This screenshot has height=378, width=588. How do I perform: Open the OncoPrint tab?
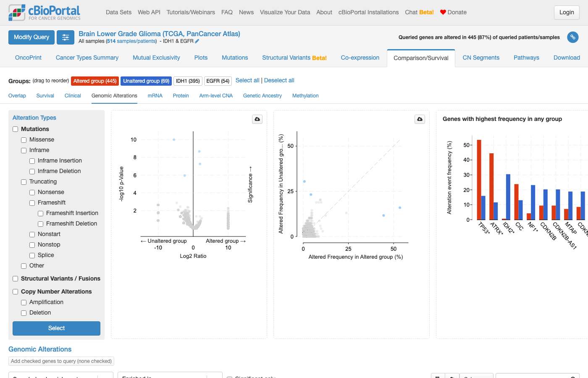(28, 58)
